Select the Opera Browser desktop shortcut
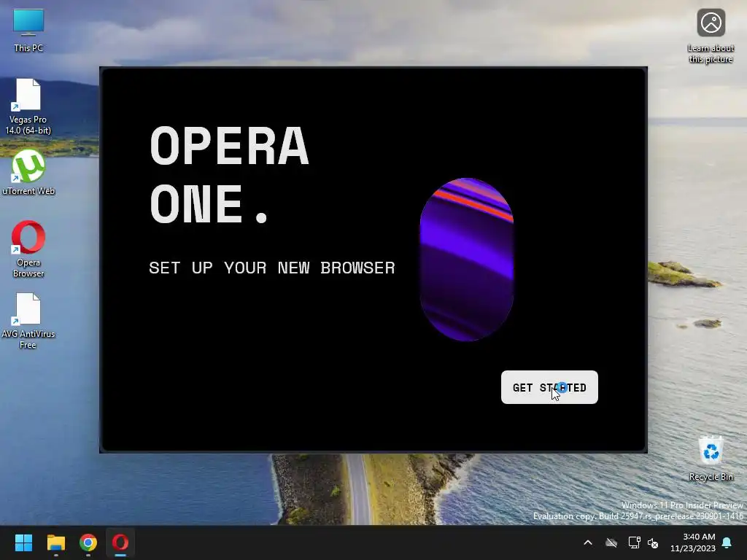The height and width of the screenshot is (560, 747). coord(28,249)
